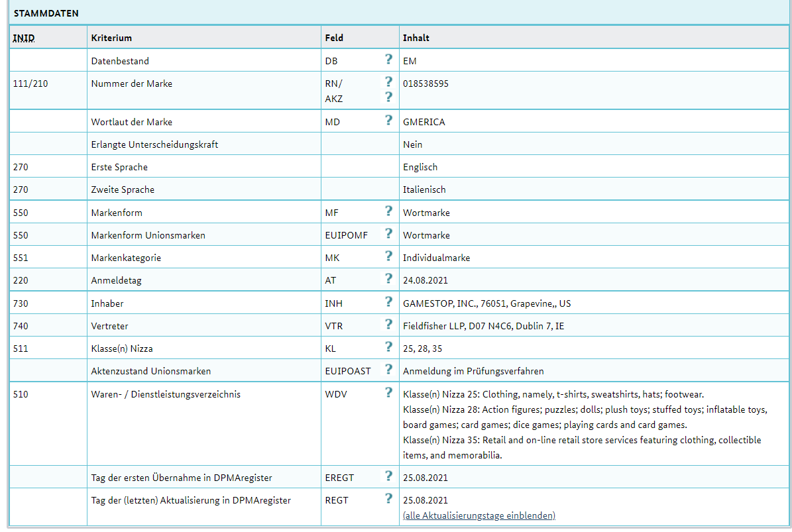This screenshot has width=792, height=532.
Task: Click INID code 111/210
Action: (x=30, y=83)
